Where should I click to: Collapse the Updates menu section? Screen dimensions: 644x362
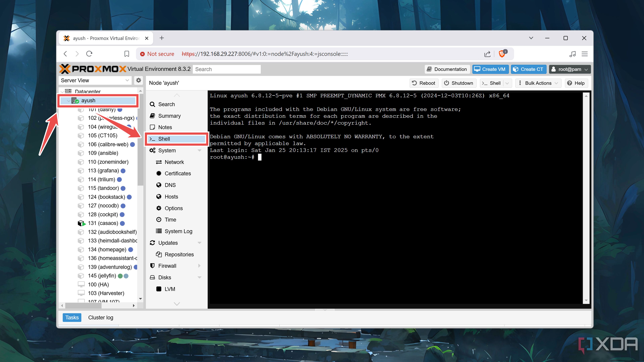200,243
